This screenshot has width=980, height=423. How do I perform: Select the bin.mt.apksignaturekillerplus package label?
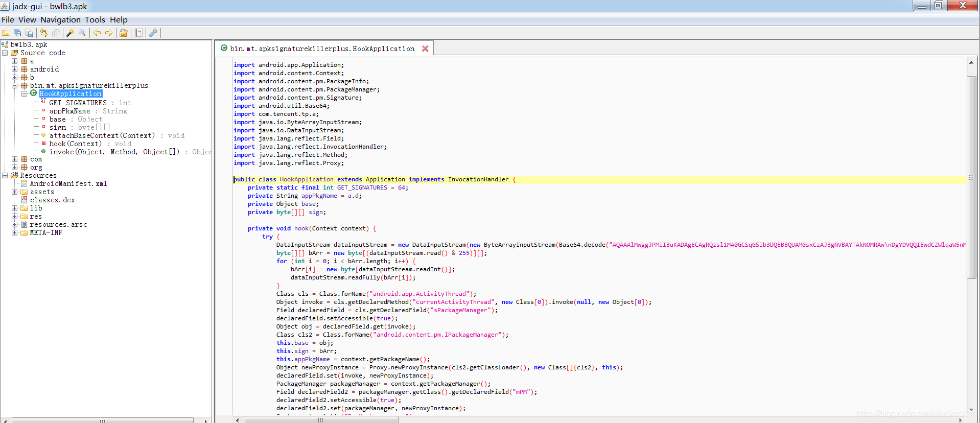[89, 85]
